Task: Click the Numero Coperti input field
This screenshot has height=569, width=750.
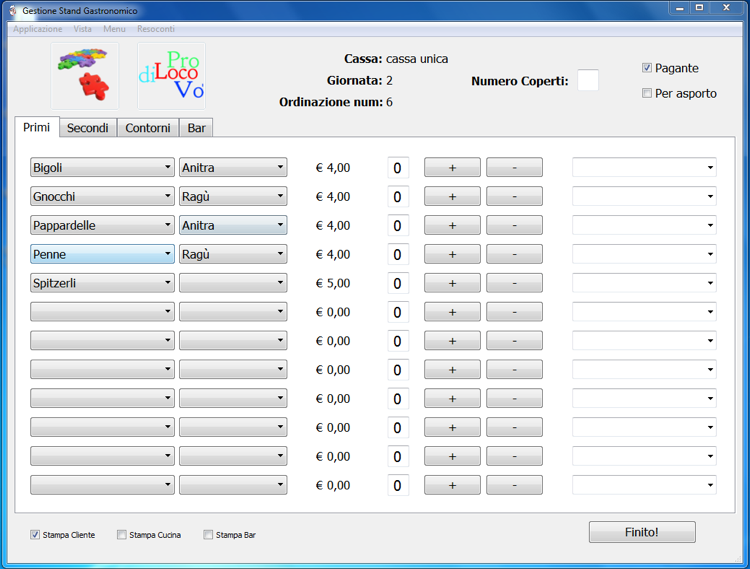Action: [x=588, y=80]
